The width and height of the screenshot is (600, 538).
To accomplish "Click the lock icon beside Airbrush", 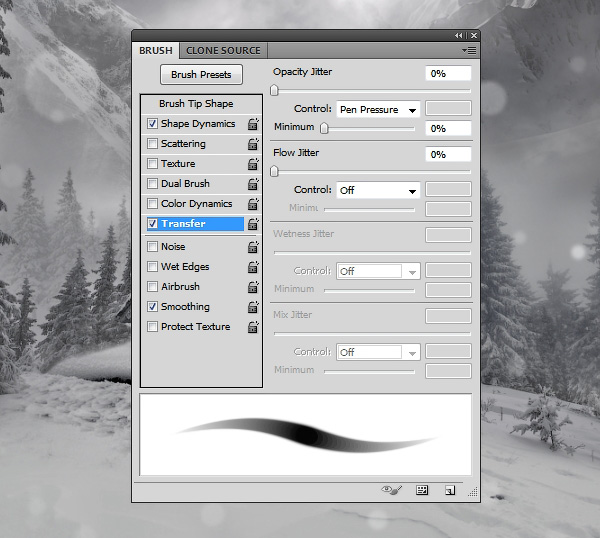I will 253,287.
